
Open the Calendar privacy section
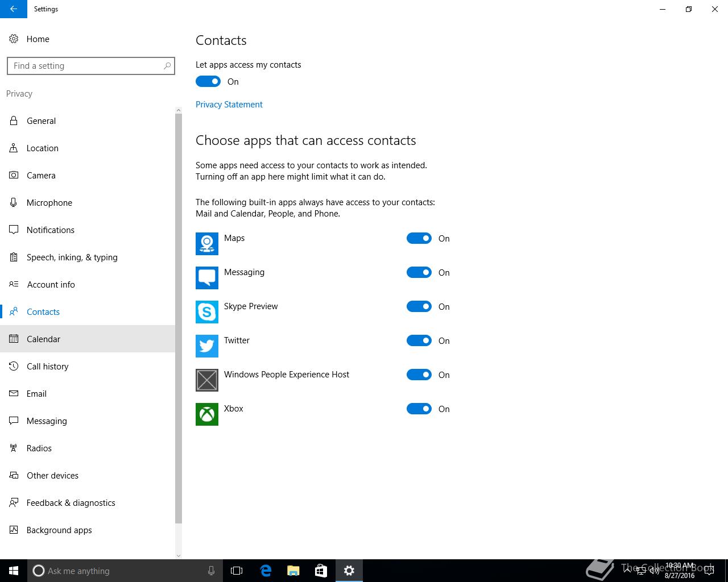(x=88, y=339)
